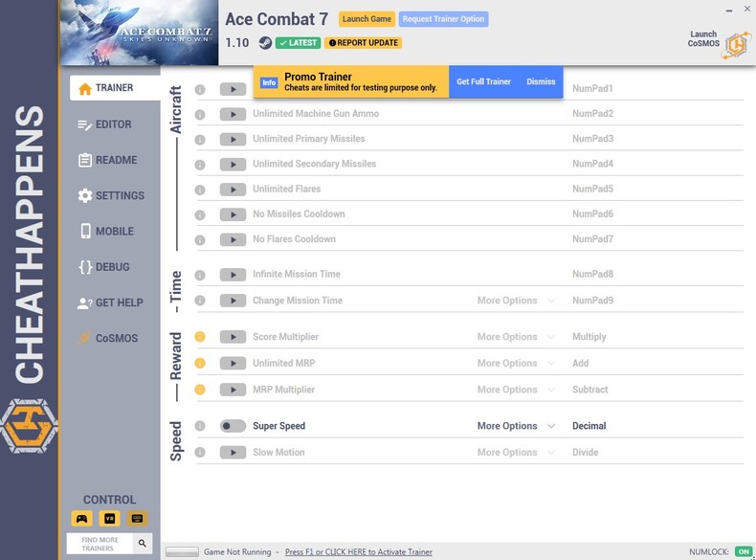
Task: Expand More Options for Unlimited MRP
Action: (516, 363)
